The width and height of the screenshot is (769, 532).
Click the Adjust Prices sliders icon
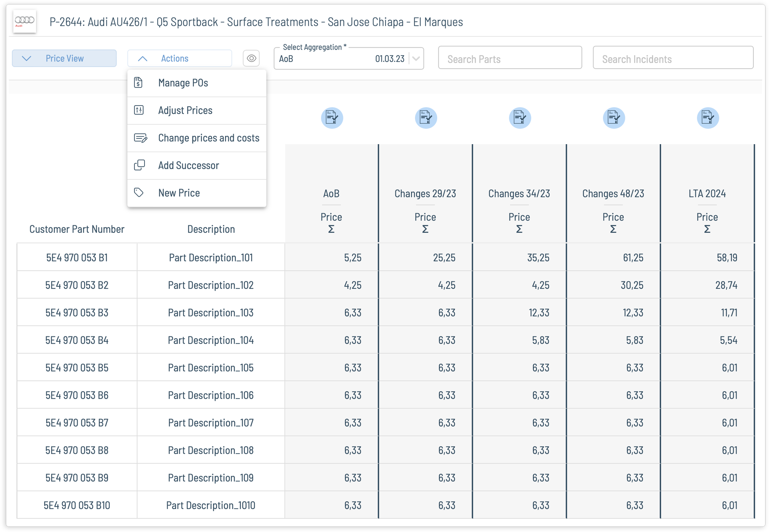(139, 110)
